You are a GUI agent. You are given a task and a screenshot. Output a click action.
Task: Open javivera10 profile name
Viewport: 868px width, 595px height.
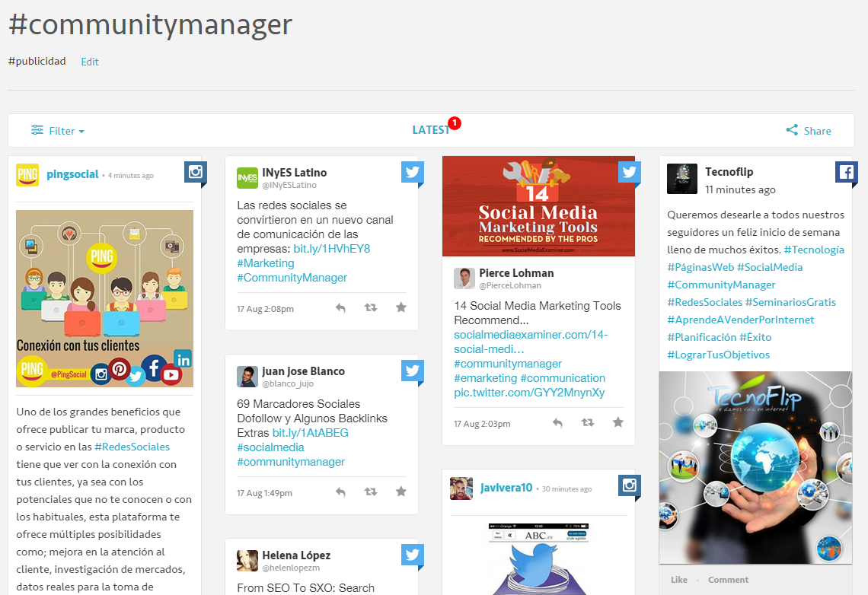coord(506,488)
